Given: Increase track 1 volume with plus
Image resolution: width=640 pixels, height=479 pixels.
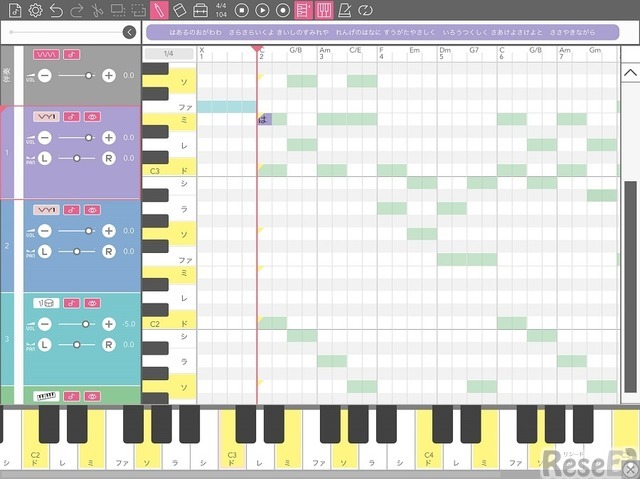Looking at the screenshot, I should click(109, 138).
